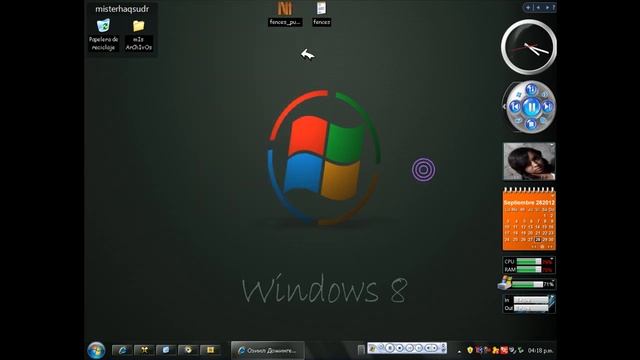Click the taskbar clock 04:18 p.m.
The image size is (640, 360).
pos(540,350)
